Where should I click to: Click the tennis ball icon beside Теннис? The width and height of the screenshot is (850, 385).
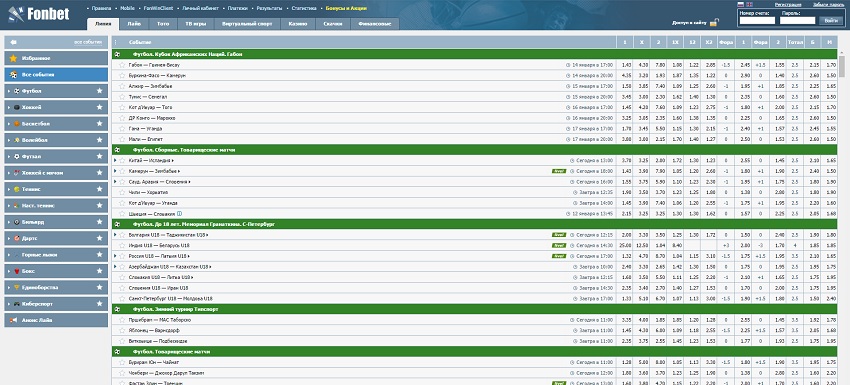coord(17,189)
